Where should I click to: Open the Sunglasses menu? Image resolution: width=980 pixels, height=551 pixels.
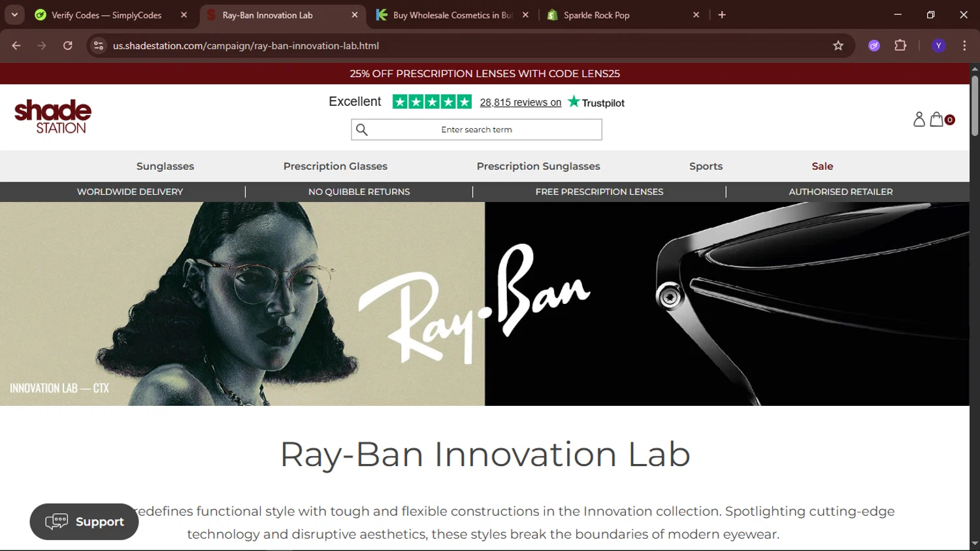165,166
